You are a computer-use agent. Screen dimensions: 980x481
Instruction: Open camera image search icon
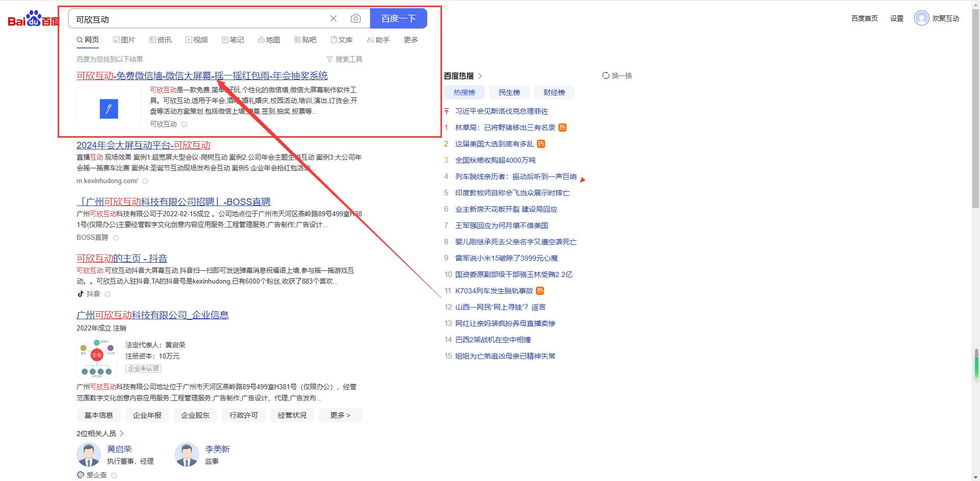(x=356, y=18)
